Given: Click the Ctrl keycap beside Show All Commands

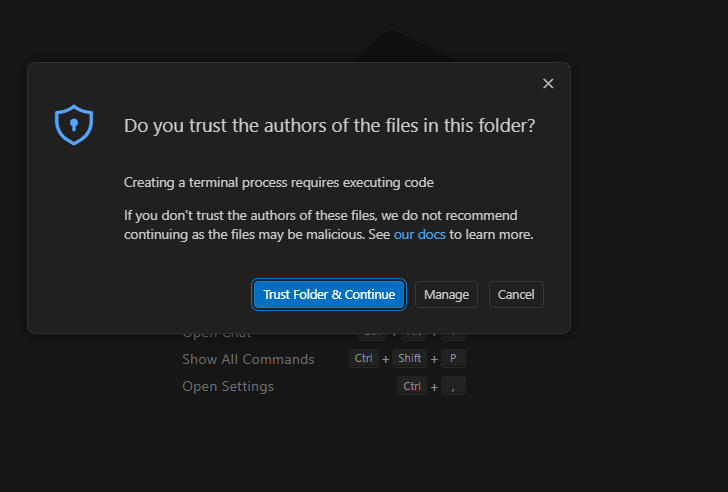Looking at the screenshot, I should tap(364, 359).
